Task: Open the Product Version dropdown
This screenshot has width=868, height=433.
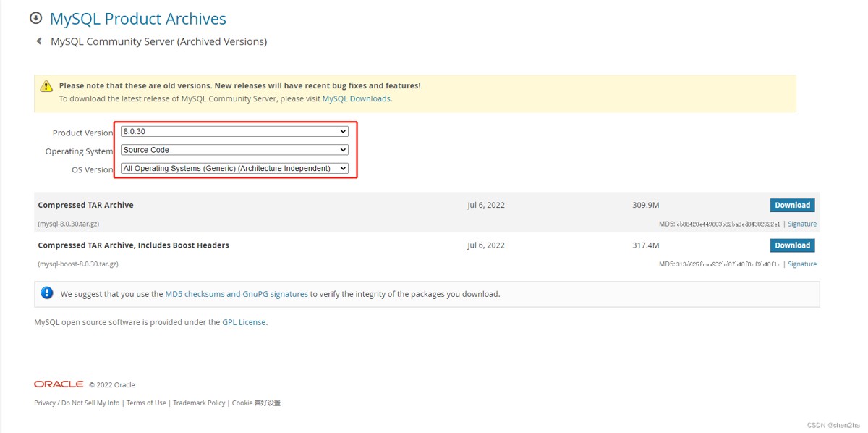Action: 234,132
